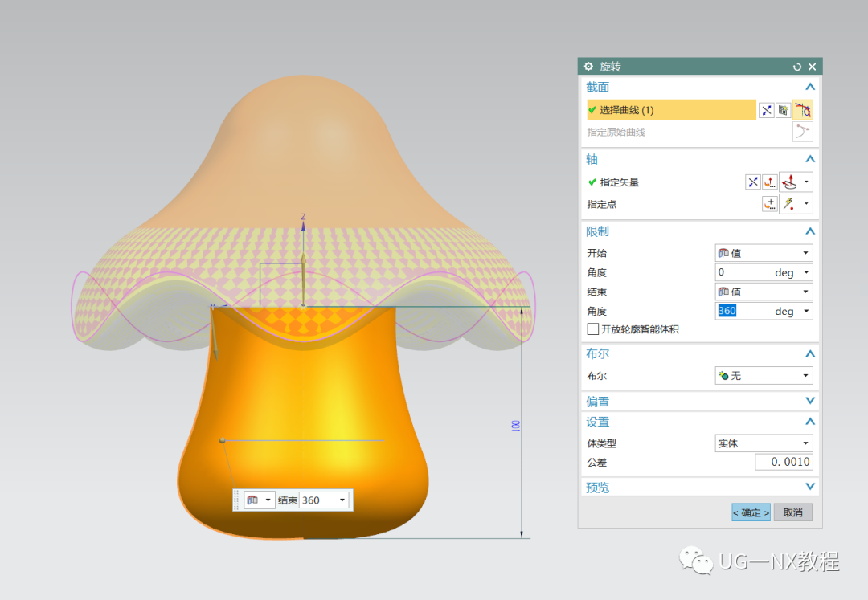This screenshot has height=600, width=868.
Task: Click the 指定原始曲线 curve icon
Action: (803, 133)
